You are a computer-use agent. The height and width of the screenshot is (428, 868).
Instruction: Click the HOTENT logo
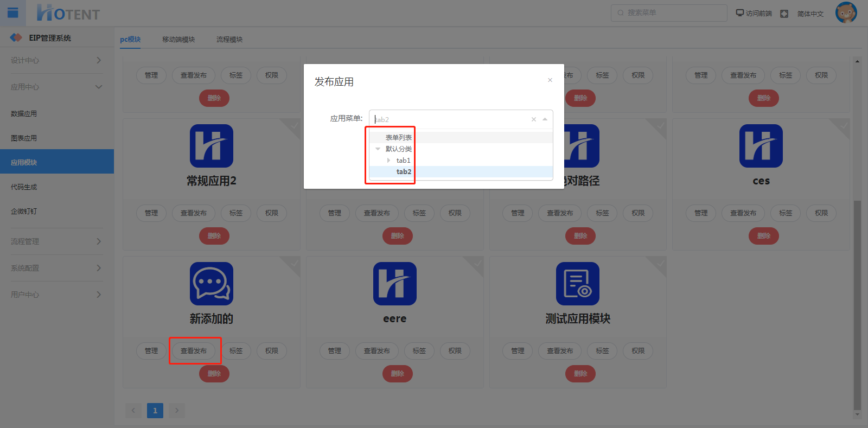(x=68, y=13)
